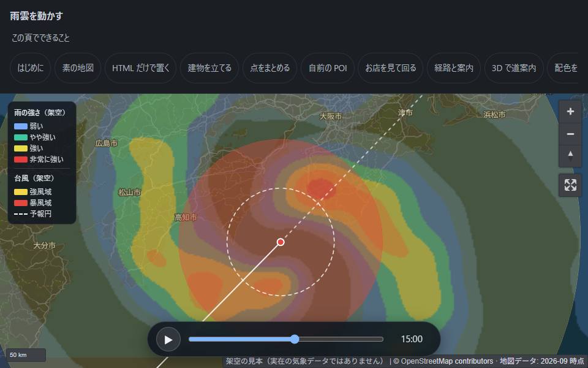Image resolution: width=588 pixels, height=368 pixels.
Task: Click the 大阪市 city label on map
Action: pos(330,117)
